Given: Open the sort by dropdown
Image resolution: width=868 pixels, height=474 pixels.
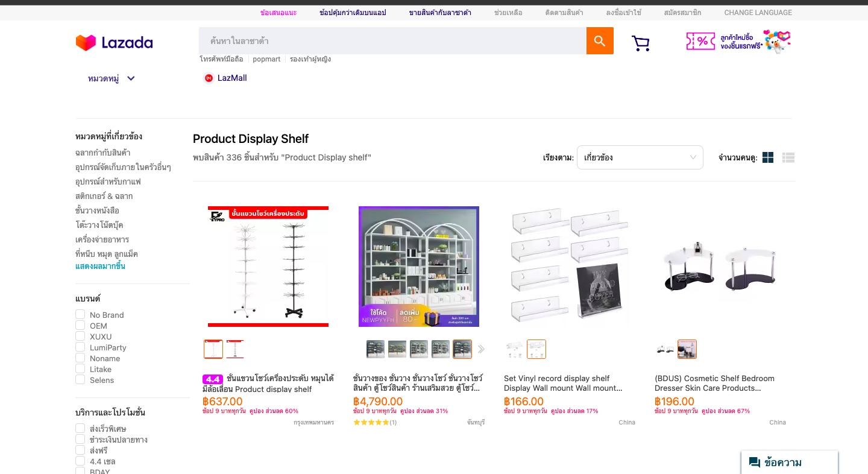Looking at the screenshot, I should [640, 157].
